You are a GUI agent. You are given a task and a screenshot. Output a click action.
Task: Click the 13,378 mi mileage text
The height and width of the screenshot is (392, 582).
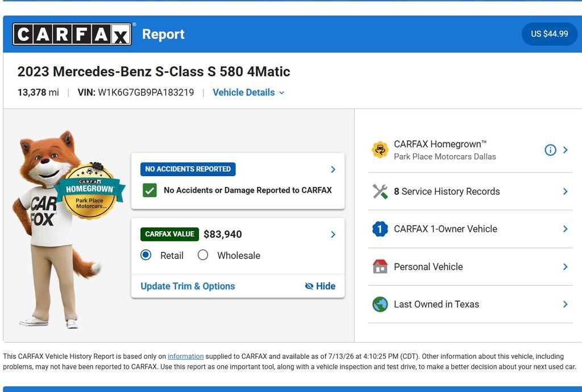coord(38,93)
